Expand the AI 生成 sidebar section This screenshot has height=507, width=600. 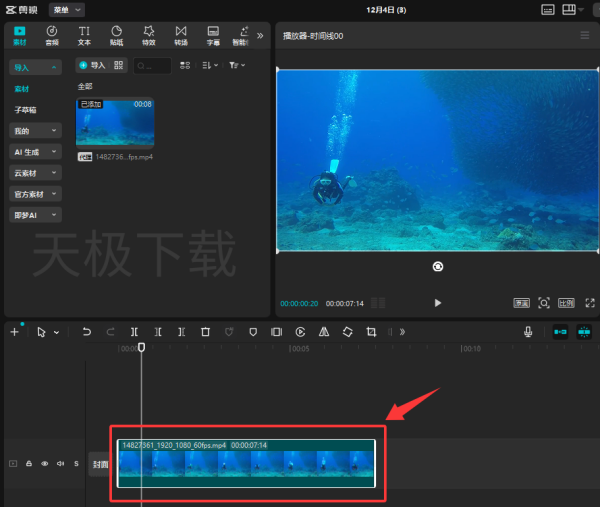tap(36, 152)
